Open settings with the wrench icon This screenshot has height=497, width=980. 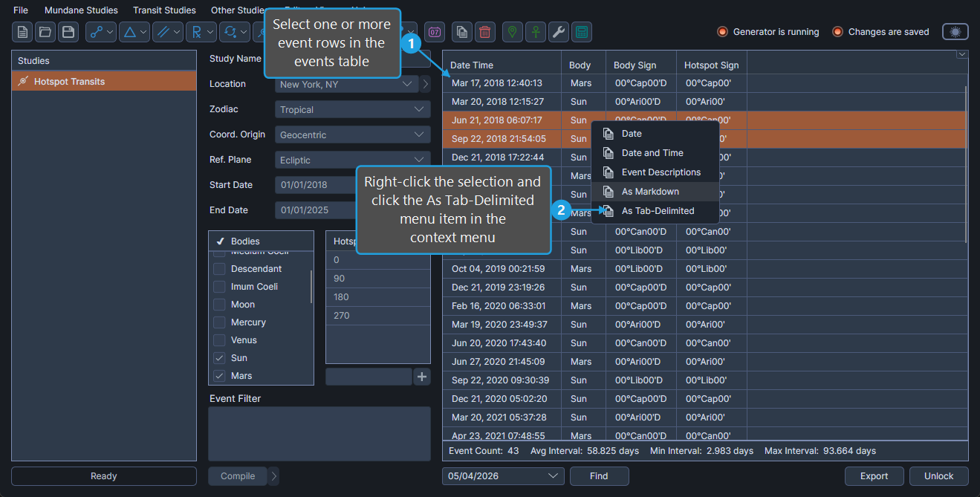(x=558, y=32)
